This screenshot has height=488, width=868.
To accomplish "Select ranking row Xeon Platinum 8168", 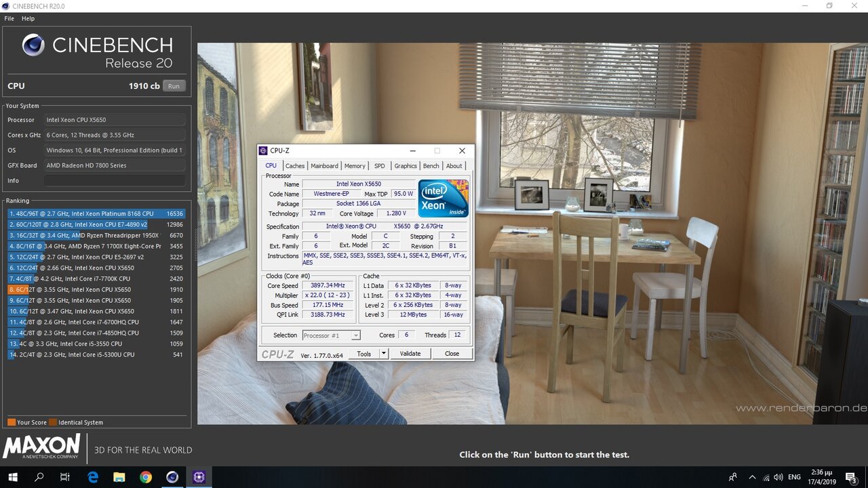I will (96, 213).
